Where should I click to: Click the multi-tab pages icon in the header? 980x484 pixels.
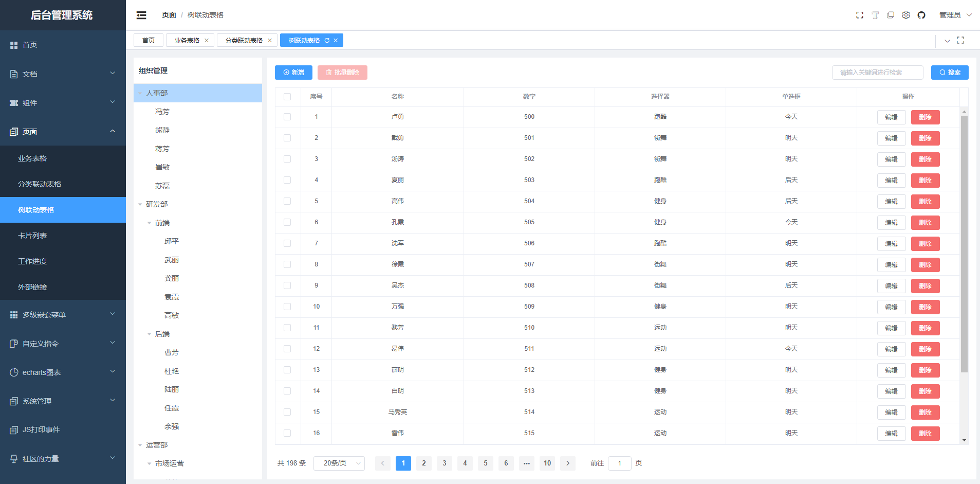coord(890,15)
